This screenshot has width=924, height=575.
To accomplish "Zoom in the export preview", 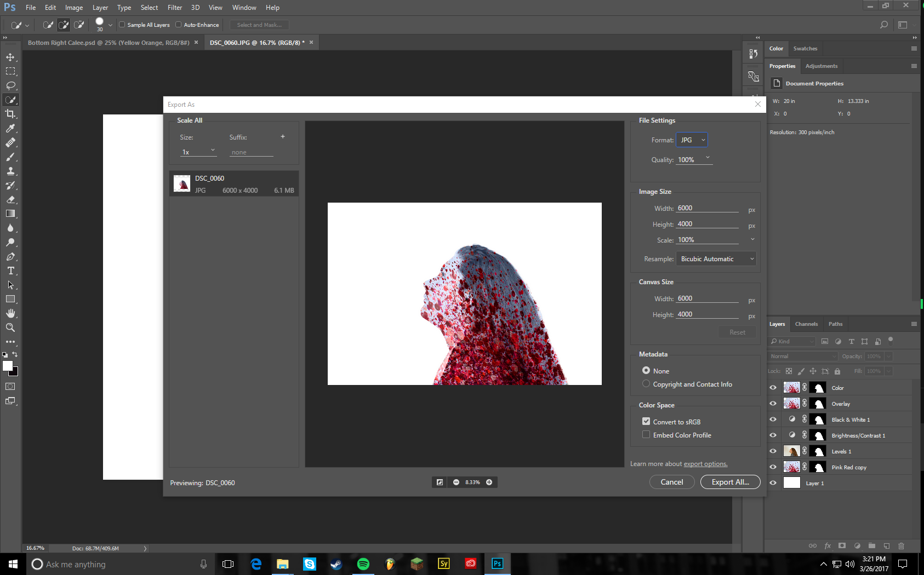I will (x=489, y=482).
